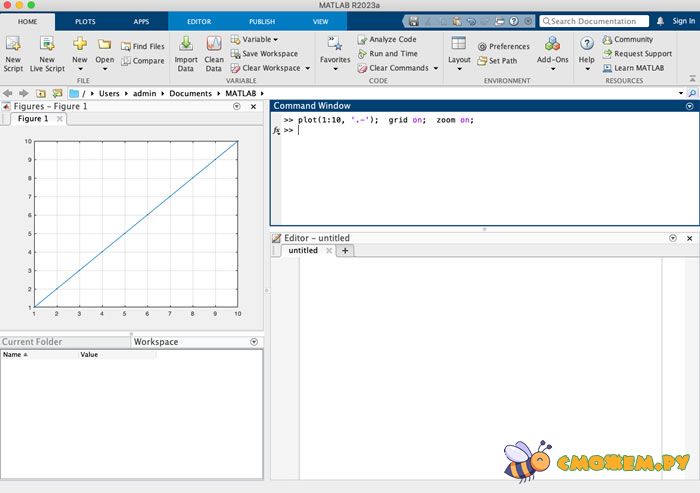Open the Command Window actions menu arrow
Image resolution: width=700 pixels, height=493 pixels.
coord(689,106)
